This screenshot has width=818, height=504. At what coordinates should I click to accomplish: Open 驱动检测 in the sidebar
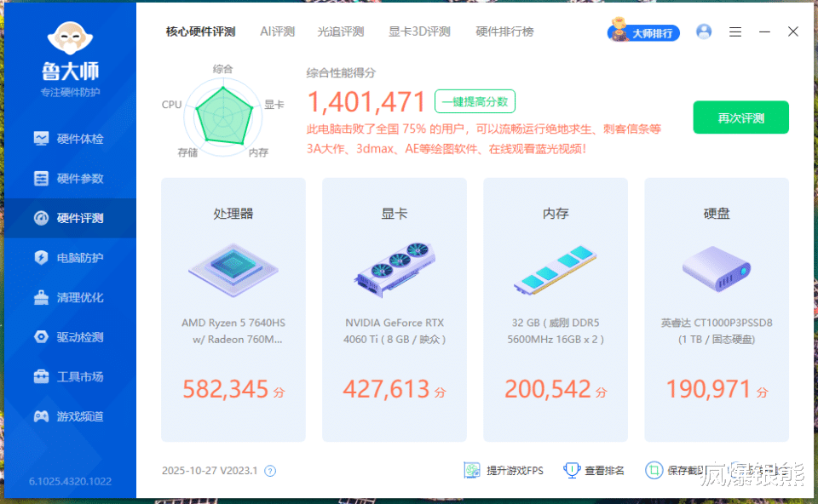click(x=70, y=336)
